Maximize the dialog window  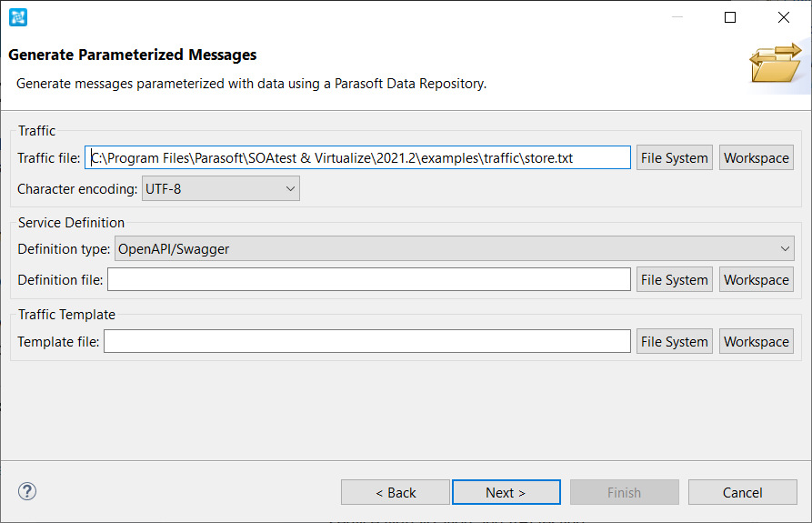pos(729,17)
